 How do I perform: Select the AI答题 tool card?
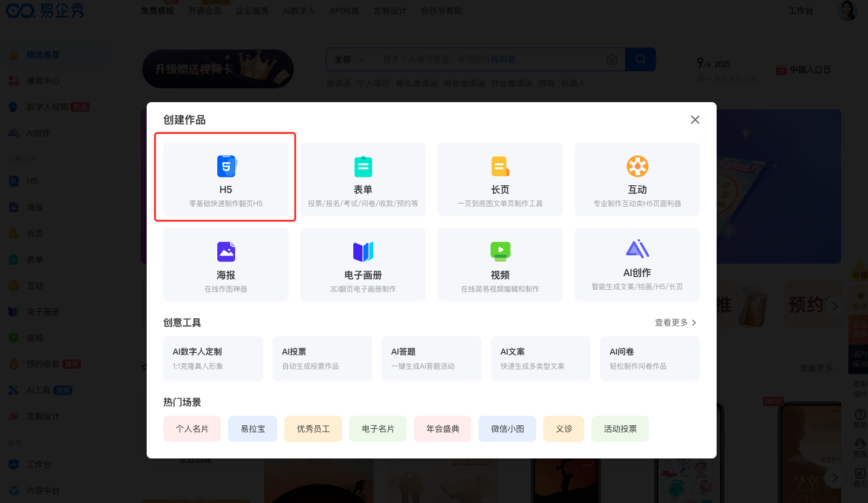tap(432, 359)
